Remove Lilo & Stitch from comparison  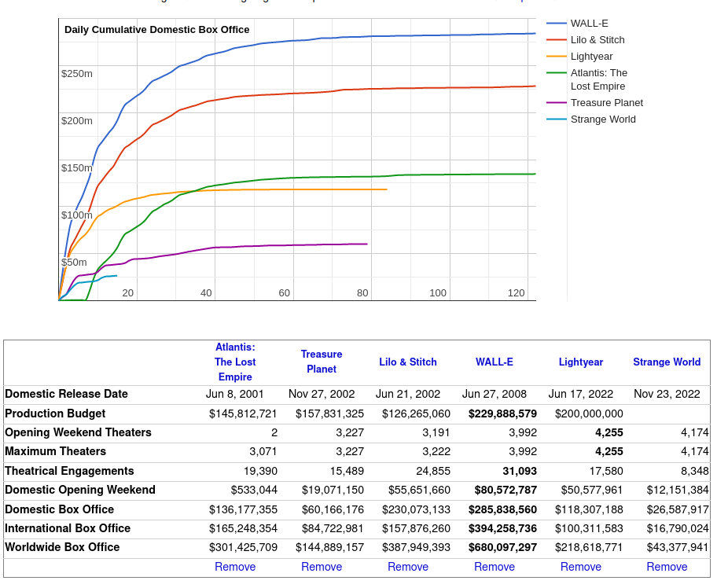(x=408, y=567)
